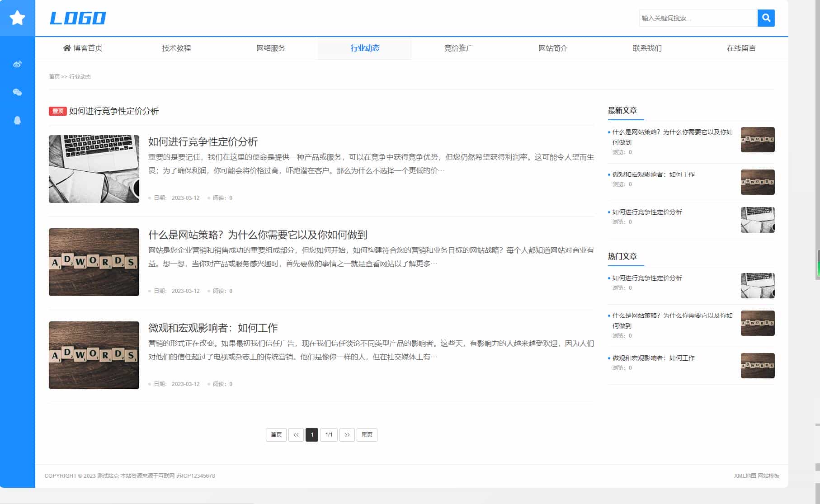The width and height of the screenshot is (820, 504).
Task: Click pagination 尾页 button
Action: click(x=367, y=435)
